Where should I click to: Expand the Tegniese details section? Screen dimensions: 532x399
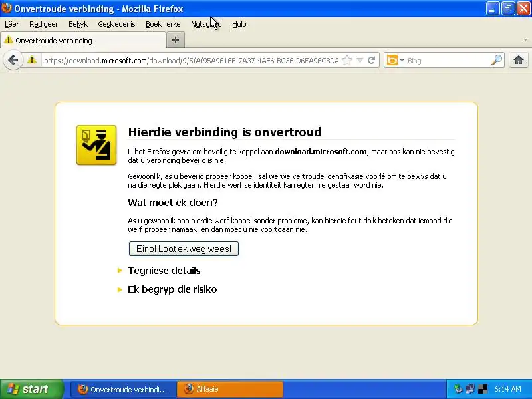click(164, 271)
